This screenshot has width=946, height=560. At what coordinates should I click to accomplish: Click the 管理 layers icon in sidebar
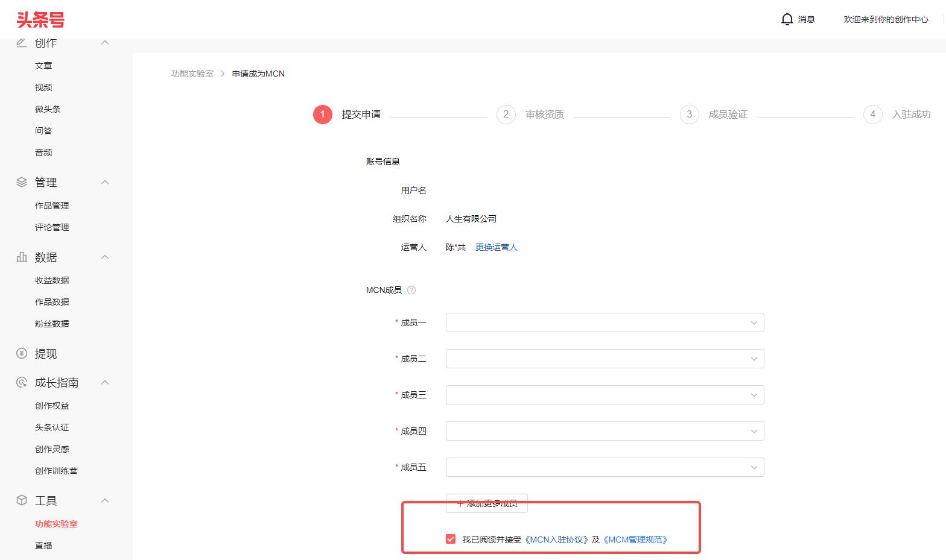click(x=22, y=182)
